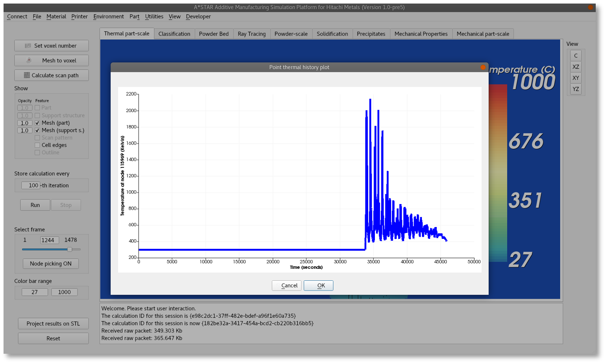Enable the Scan pattern checkbox
The width and height of the screenshot is (606, 364).
(x=37, y=138)
